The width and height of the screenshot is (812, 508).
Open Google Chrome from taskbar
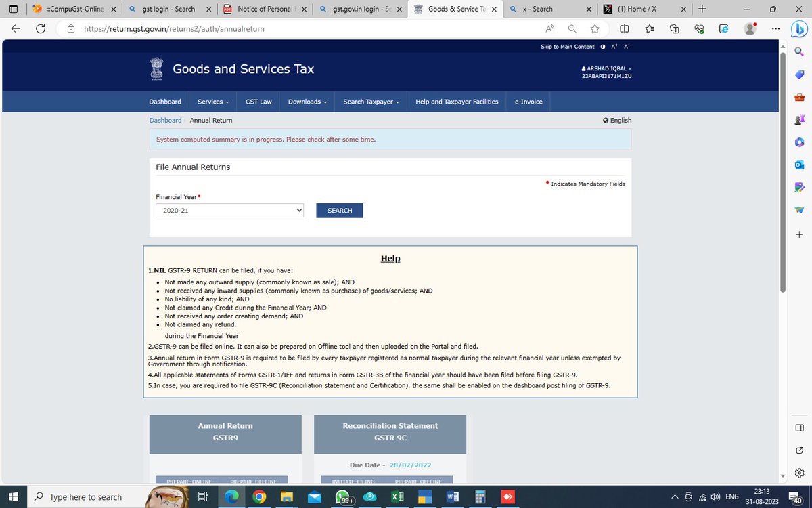(258, 496)
